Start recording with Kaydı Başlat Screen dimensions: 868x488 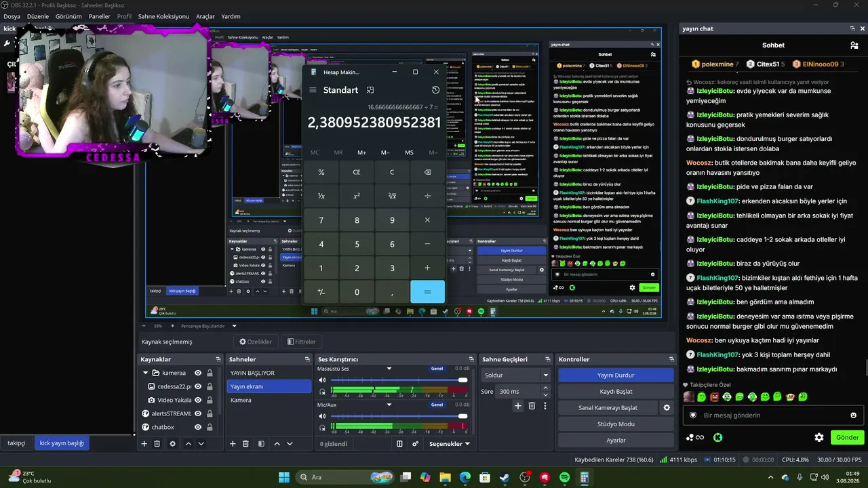pyautogui.click(x=616, y=391)
